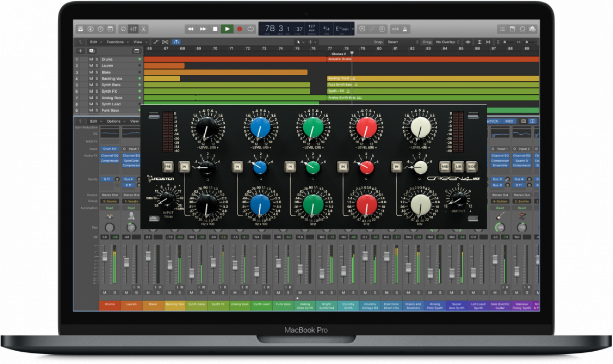Click the add track plus icon
This screenshot has width=613, height=364.
(x=80, y=51)
